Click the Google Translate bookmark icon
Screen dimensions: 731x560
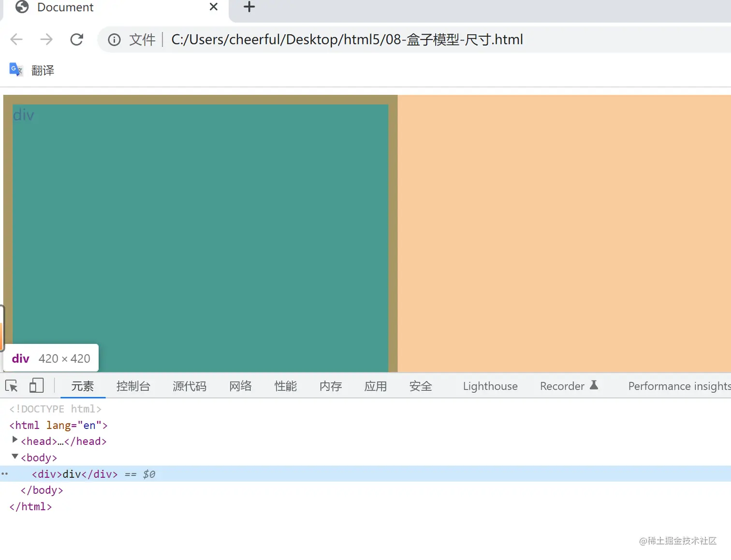tap(16, 70)
